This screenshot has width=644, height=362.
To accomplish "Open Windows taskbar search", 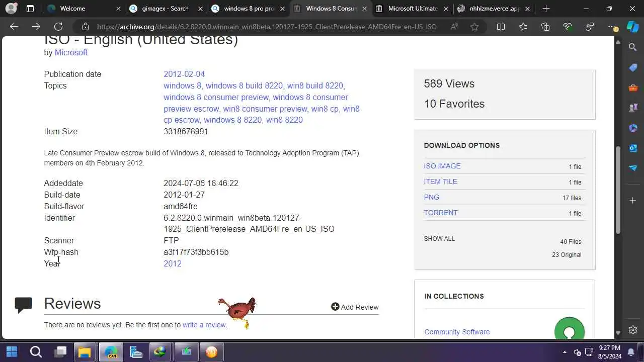I will tap(36, 351).
